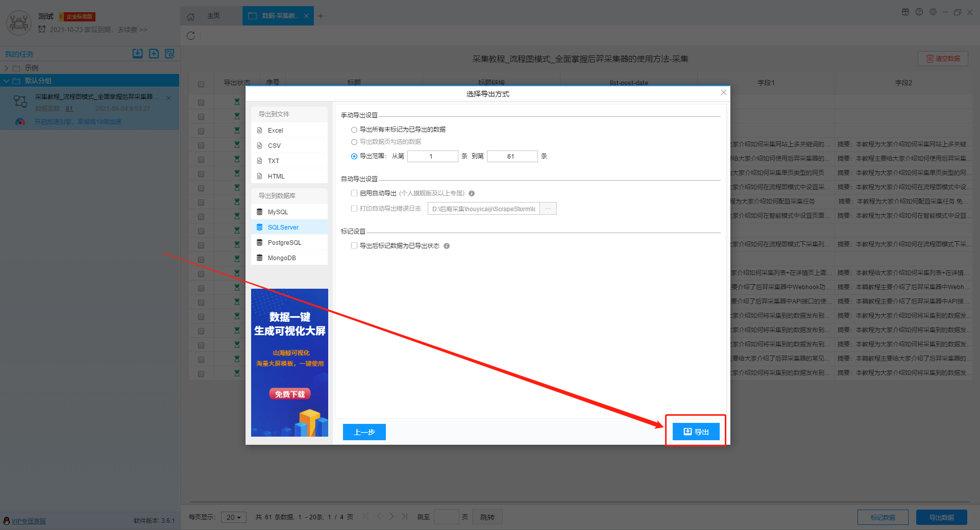Screen dimensions: 980x530
Task: Open 每页显示 20 dropdown
Action: (x=234, y=517)
